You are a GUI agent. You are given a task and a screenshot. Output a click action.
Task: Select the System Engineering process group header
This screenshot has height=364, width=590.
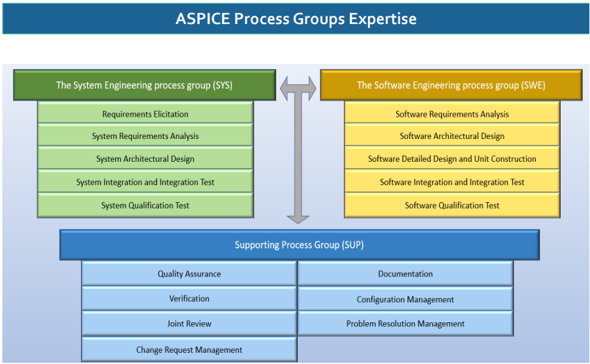(x=144, y=85)
